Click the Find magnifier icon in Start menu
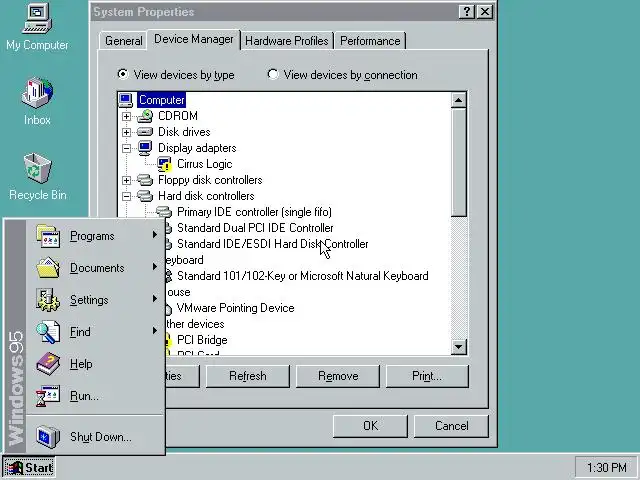 [x=48, y=332]
